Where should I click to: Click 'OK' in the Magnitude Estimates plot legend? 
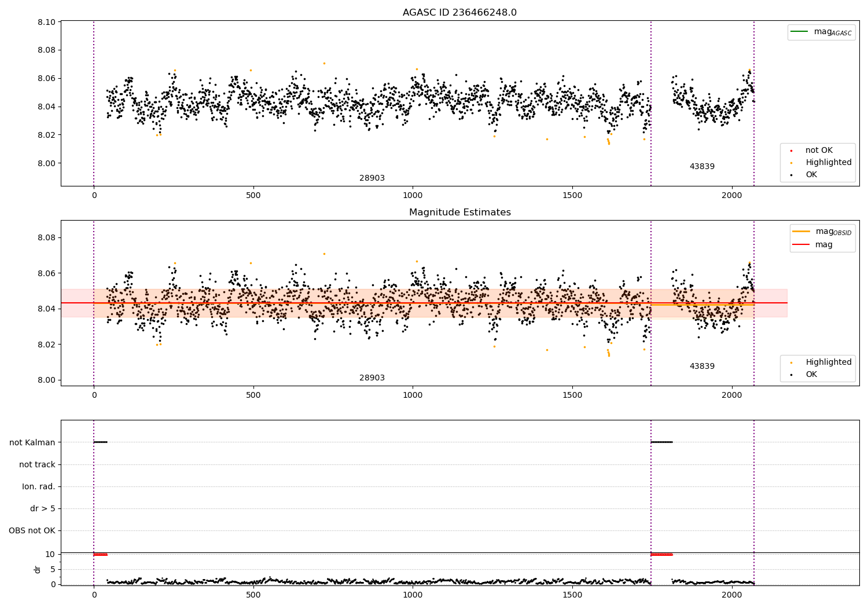(x=805, y=375)
